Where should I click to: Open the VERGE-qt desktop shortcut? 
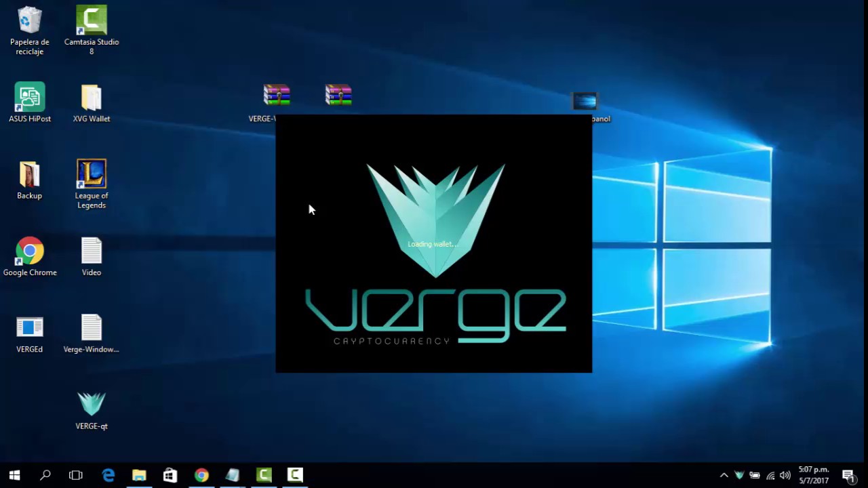(92, 411)
